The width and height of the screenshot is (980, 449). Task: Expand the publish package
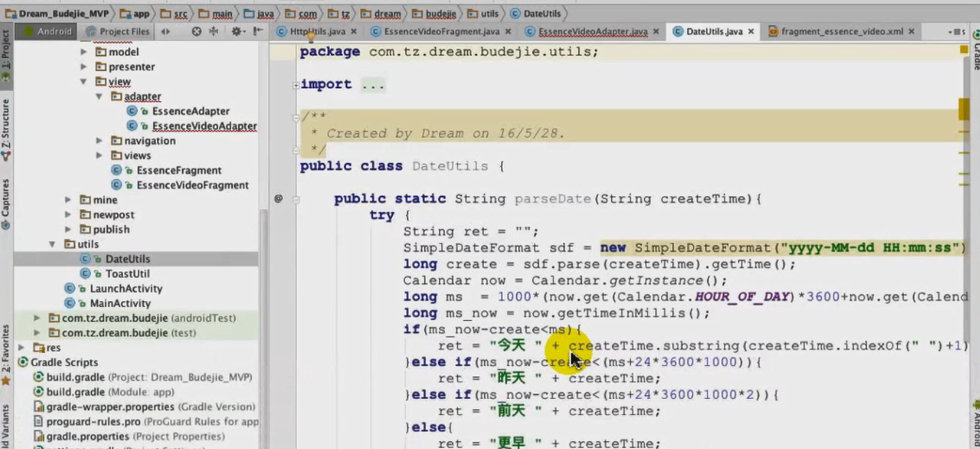(69, 229)
